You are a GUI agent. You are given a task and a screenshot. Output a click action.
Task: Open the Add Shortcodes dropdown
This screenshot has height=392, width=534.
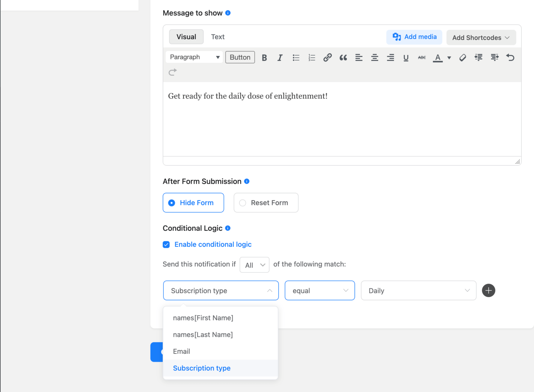click(481, 38)
